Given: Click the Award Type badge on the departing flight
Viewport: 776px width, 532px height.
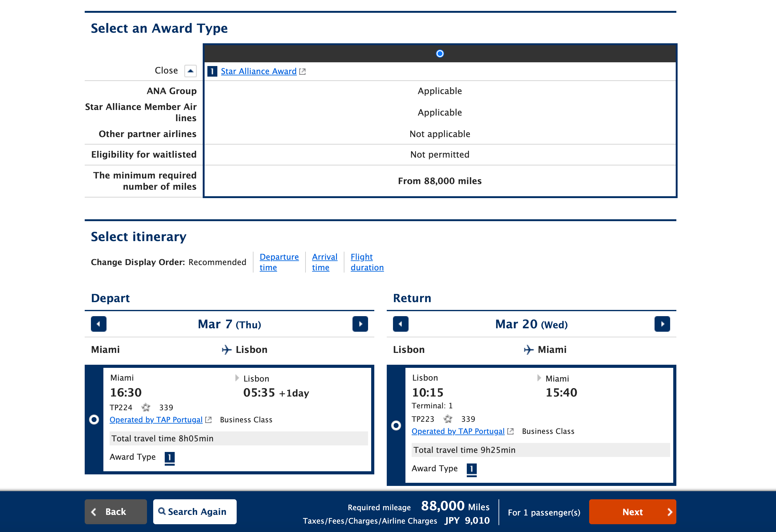Looking at the screenshot, I should 170,457.
